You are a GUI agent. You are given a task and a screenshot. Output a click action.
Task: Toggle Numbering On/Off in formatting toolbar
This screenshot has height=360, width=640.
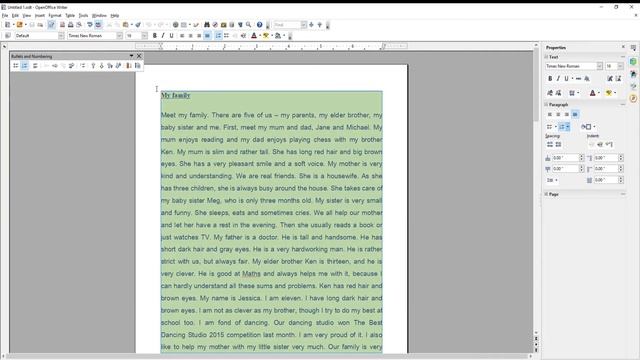tap(218, 36)
